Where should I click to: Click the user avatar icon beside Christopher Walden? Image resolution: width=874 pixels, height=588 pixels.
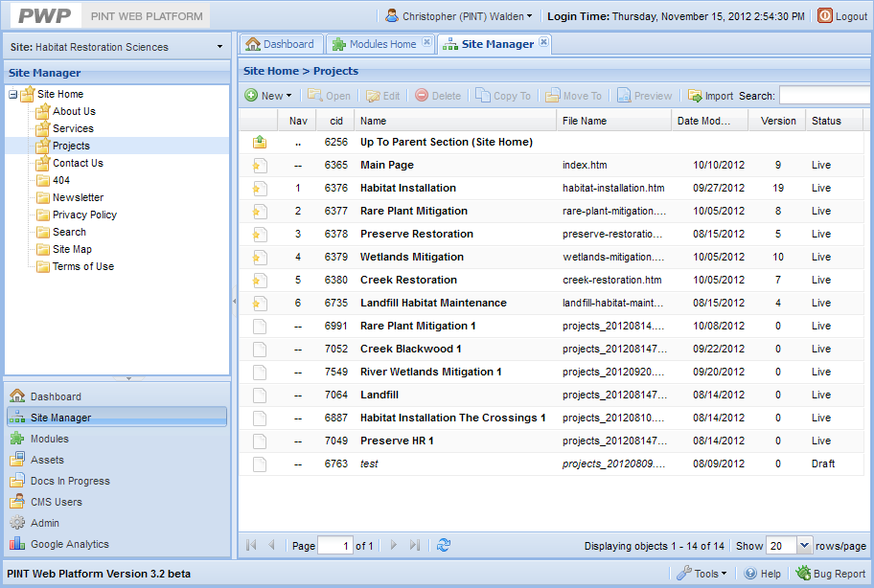[x=392, y=15]
